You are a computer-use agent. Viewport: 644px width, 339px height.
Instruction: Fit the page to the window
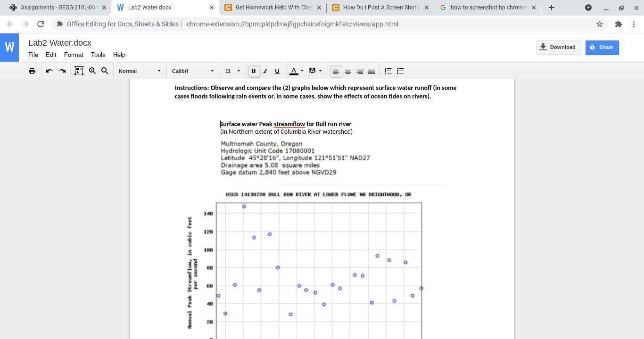pyautogui.click(x=79, y=71)
